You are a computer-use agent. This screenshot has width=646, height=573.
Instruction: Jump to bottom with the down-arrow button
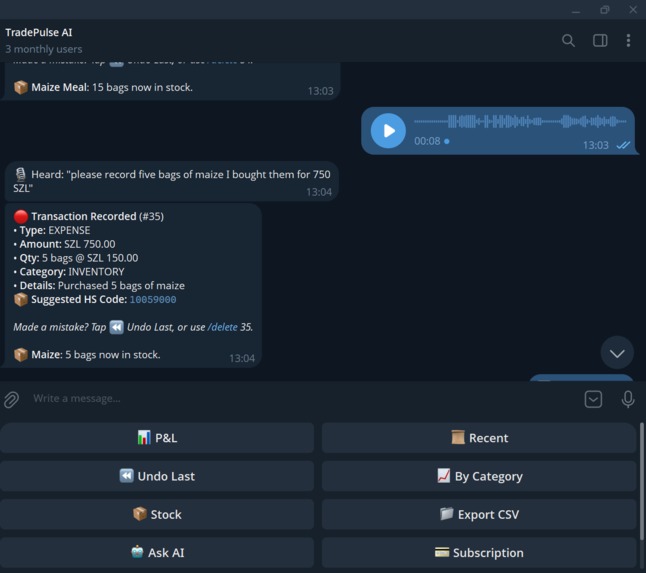(617, 353)
